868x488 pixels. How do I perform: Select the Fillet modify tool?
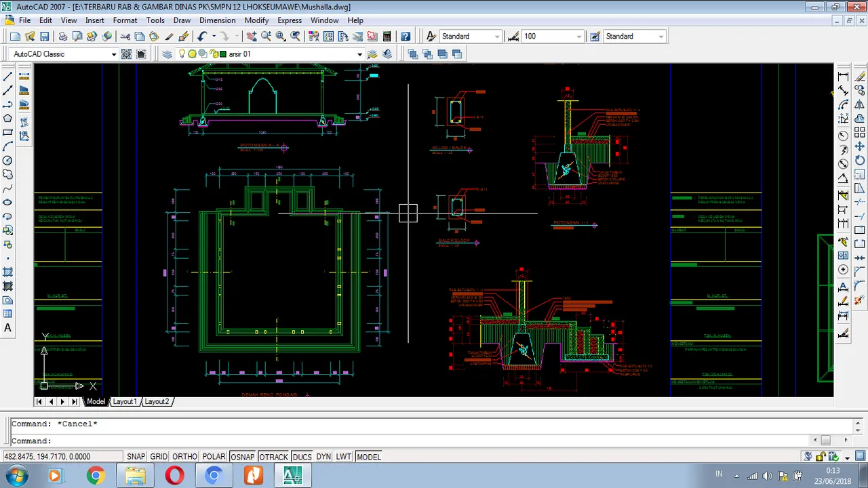tap(860, 286)
